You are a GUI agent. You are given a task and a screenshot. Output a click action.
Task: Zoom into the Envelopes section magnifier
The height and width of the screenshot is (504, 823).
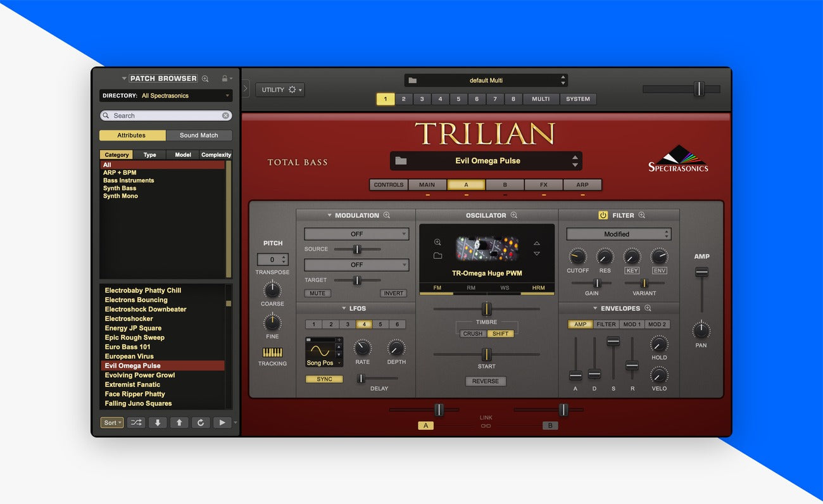pyautogui.click(x=648, y=308)
